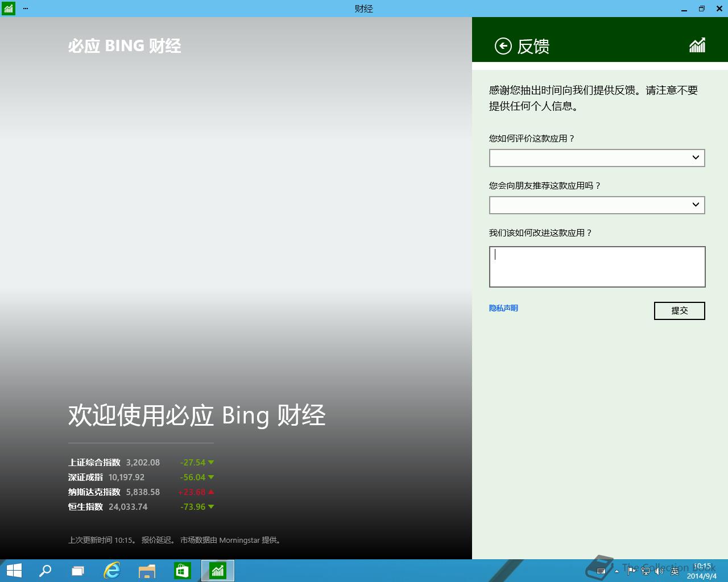Submit feedback with 提交 button
This screenshot has width=728, height=582.
click(x=680, y=311)
